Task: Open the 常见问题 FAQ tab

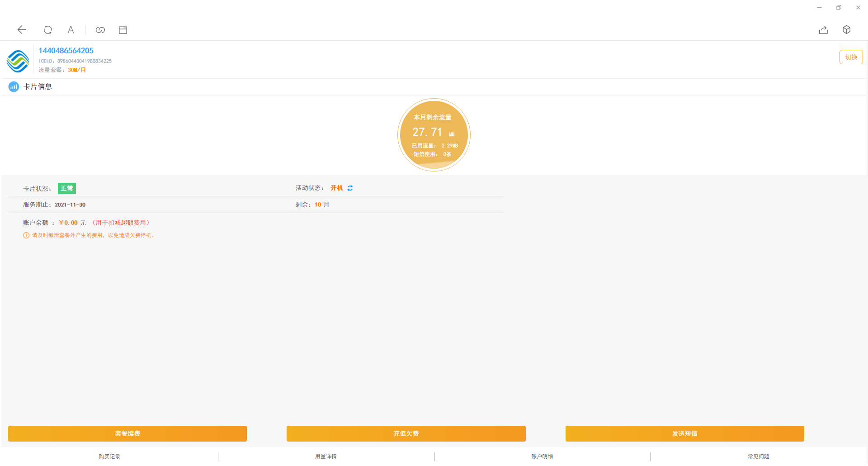Action: click(x=759, y=456)
